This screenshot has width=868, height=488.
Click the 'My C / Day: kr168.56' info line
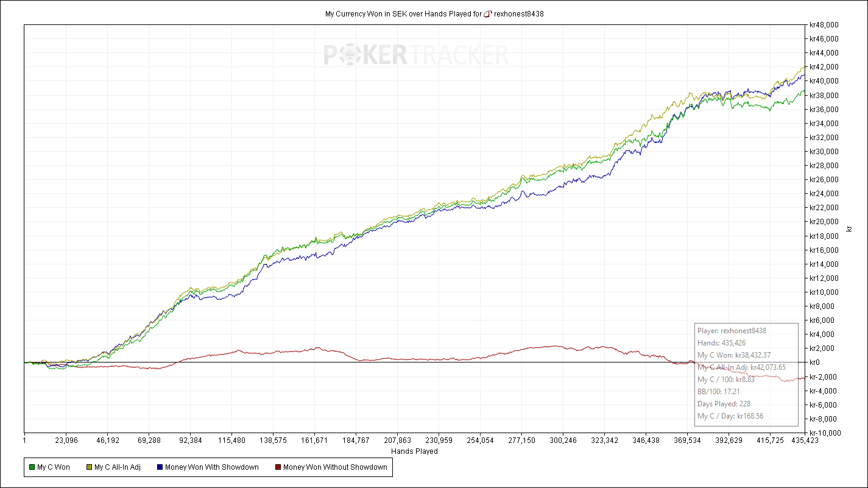point(730,416)
